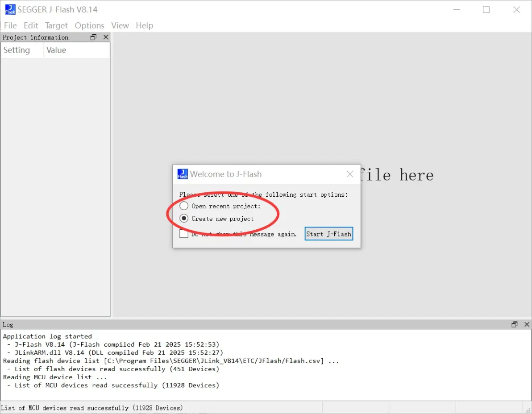Click the Setting column header

pos(22,50)
